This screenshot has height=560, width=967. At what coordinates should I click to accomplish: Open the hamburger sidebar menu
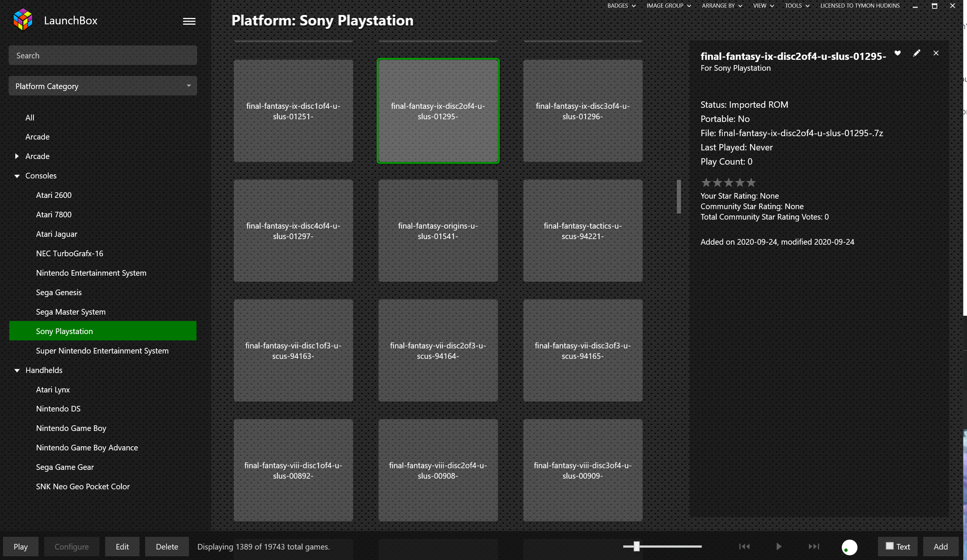[189, 21]
